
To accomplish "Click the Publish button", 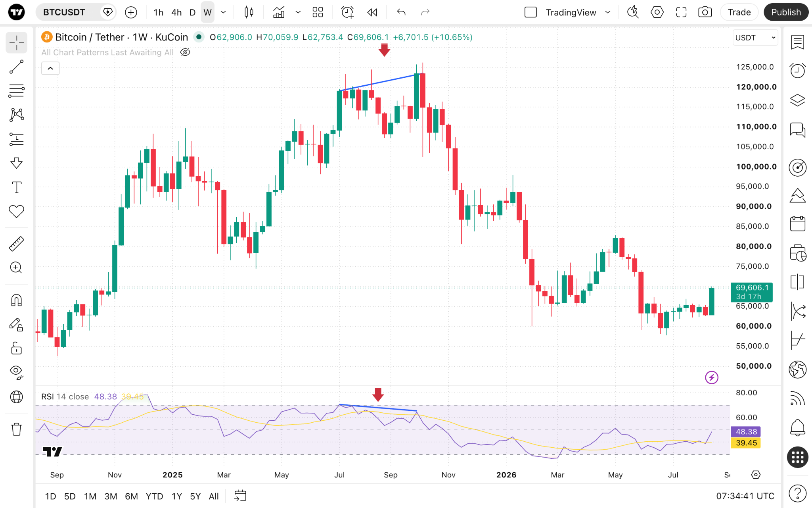I will point(786,12).
